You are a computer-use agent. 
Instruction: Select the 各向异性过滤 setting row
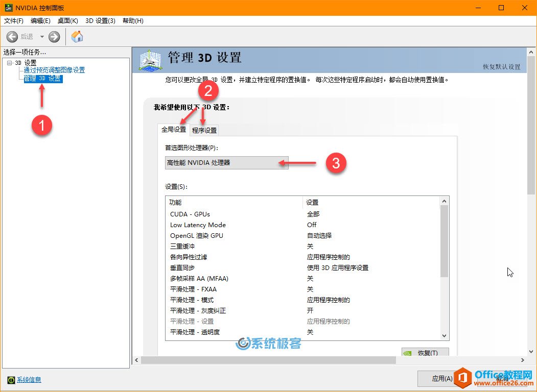click(x=302, y=257)
